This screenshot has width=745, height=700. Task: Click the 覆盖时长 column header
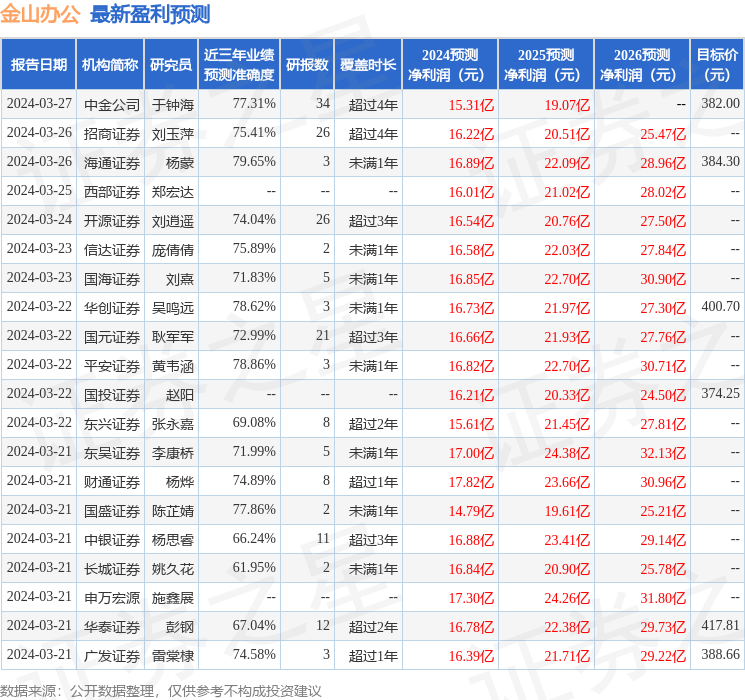pos(368,65)
